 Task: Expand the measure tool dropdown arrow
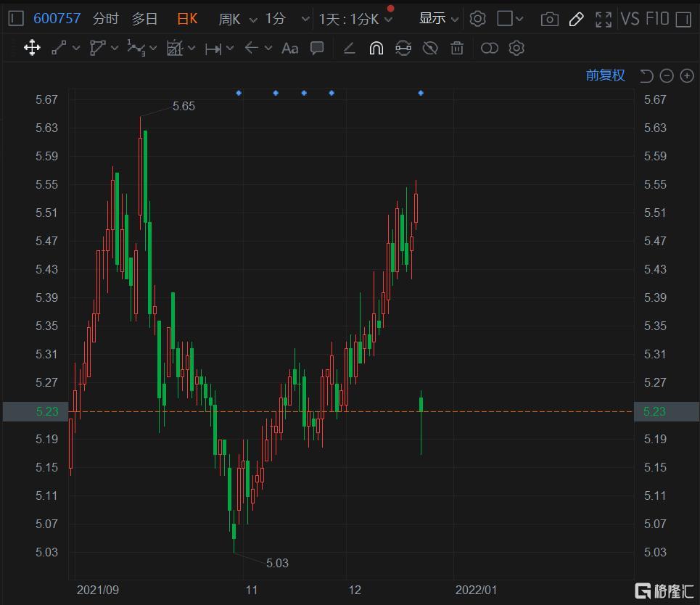coord(231,48)
